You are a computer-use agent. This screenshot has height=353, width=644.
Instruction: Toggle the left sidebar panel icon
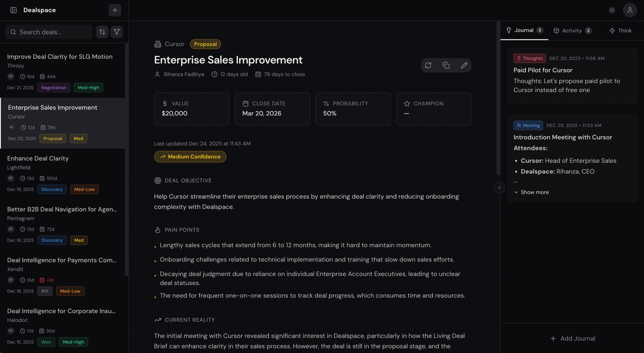pyautogui.click(x=13, y=10)
